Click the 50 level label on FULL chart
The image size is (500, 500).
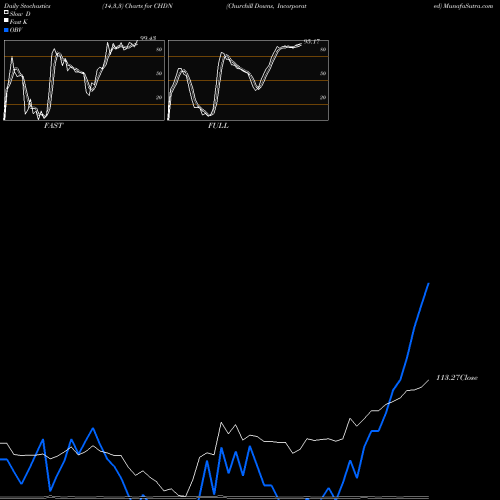[x=323, y=73]
